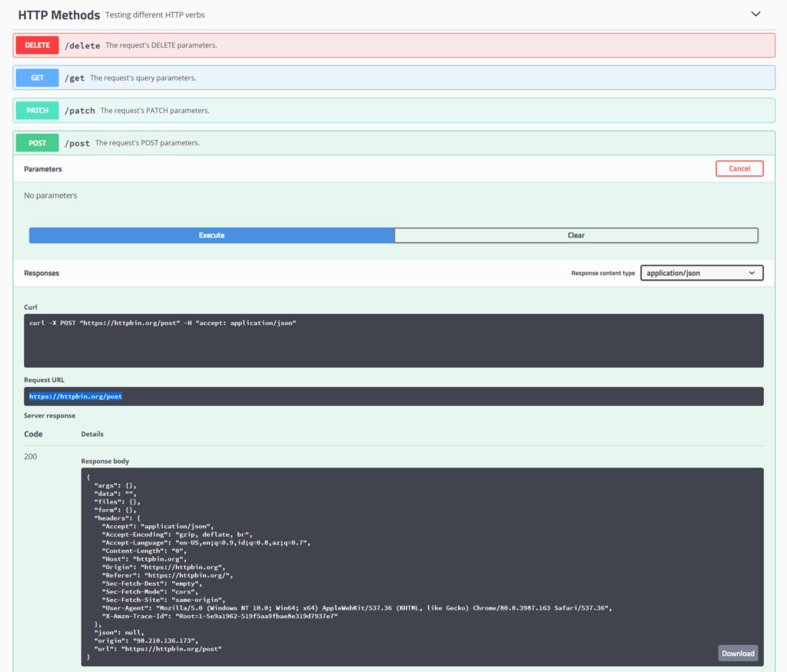Click the curl command text

[163, 323]
